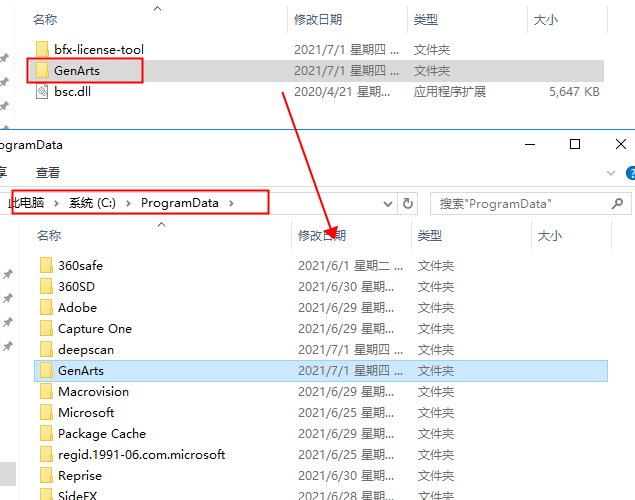Screen dimensions: 635x500
Task: Sort by 大小 column in the ProgramData window
Action: tap(550, 235)
